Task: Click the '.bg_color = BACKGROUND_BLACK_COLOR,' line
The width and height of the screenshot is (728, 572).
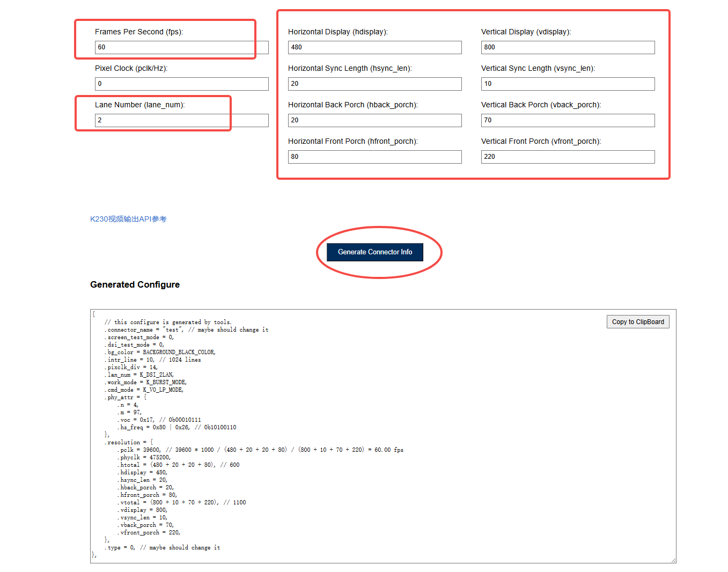Action: tap(160, 353)
